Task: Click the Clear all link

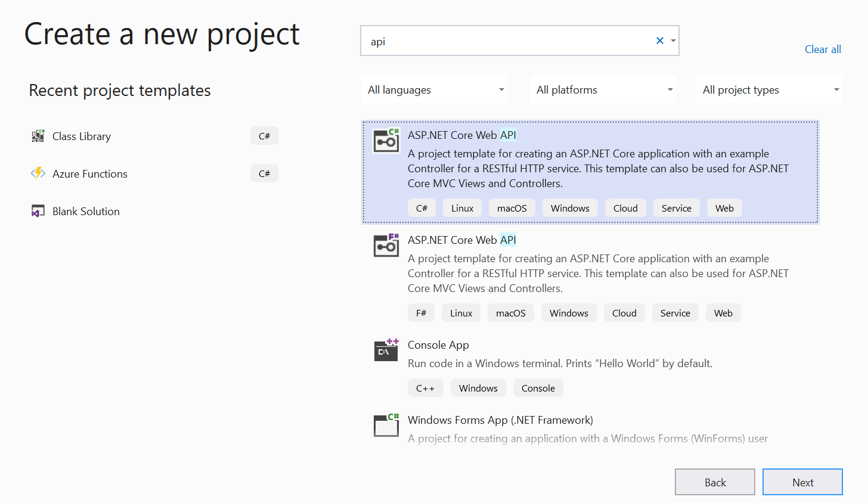Action: click(823, 49)
